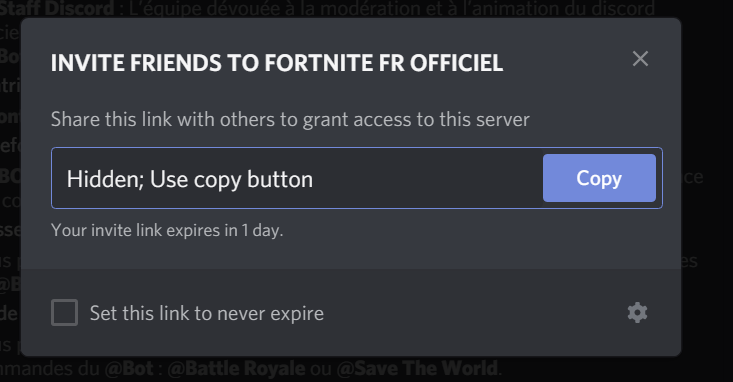Open invite link settings gear
The height and width of the screenshot is (382, 733).
(637, 312)
